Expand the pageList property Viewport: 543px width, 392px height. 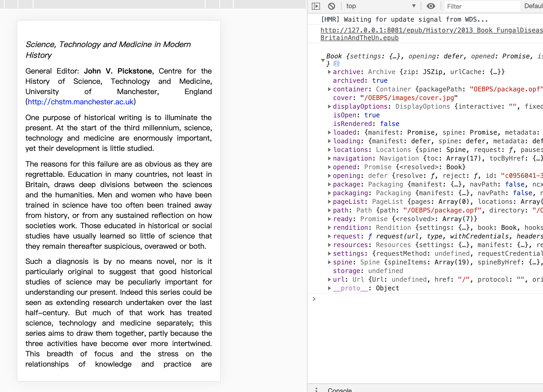click(329, 202)
